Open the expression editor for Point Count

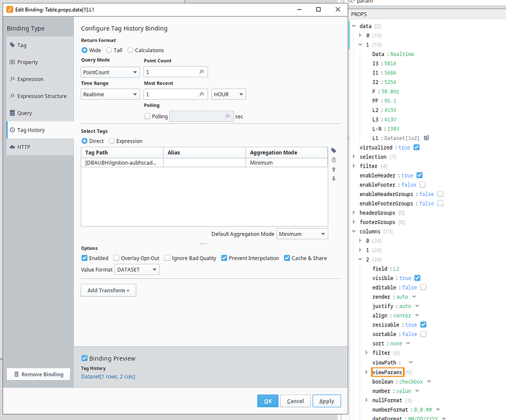pos(202,72)
